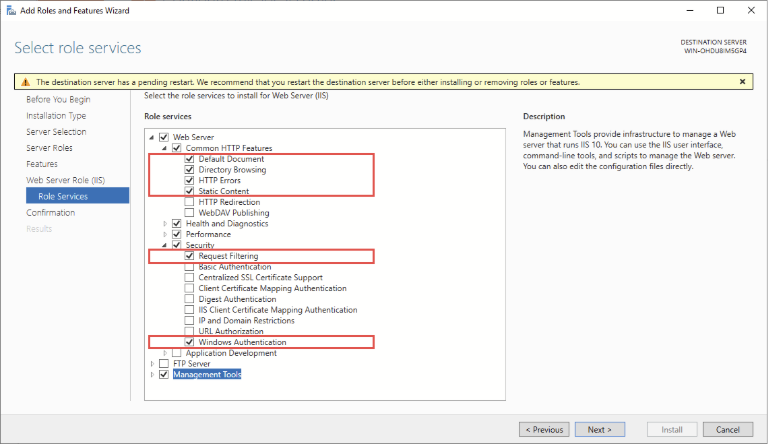Viewport: 768px width, 444px height.
Task: Check Client Certificate Mapping Authentication checkbox
Action: click(190, 288)
